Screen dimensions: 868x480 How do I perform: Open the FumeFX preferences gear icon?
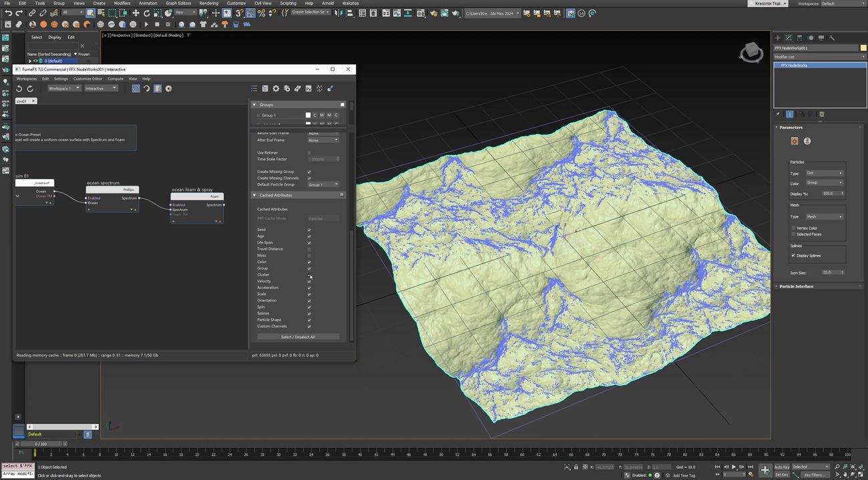coord(276,88)
